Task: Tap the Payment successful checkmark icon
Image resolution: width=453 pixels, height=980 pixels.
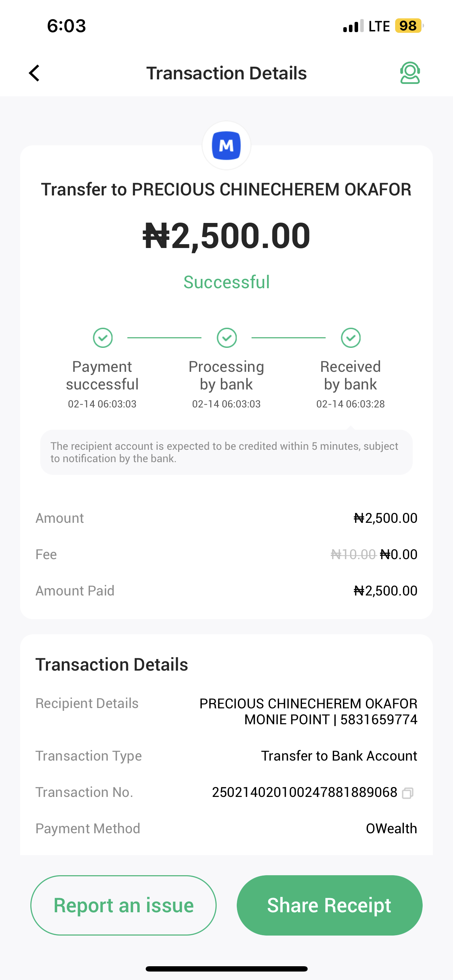Action: click(x=103, y=338)
